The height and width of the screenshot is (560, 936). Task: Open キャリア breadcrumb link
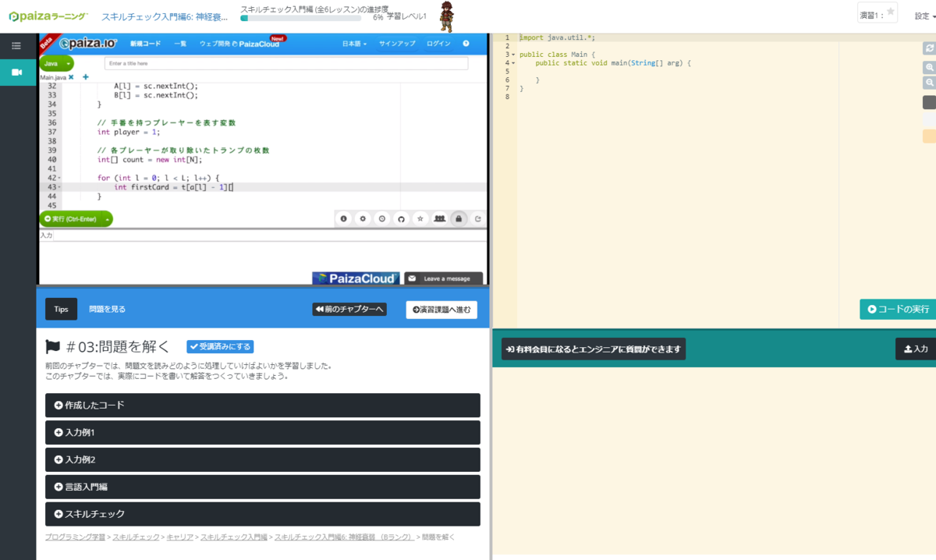point(179,537)
